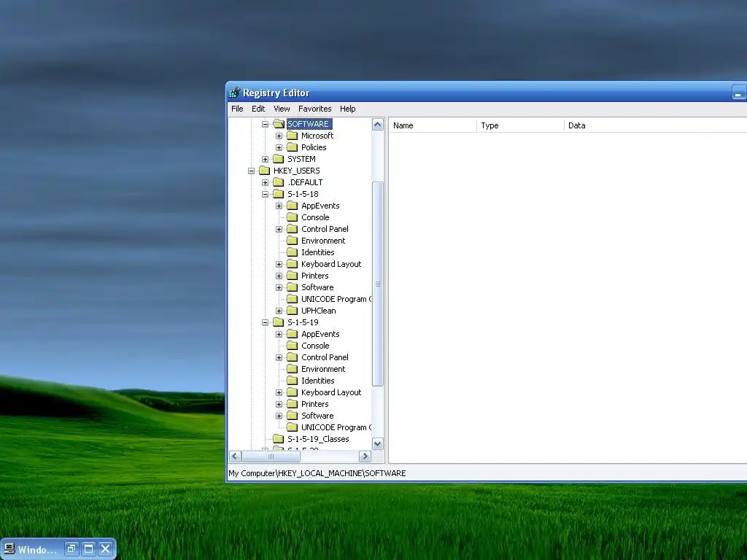
Task: Expand the UPHClean key
Action: [x=279, y=311]
